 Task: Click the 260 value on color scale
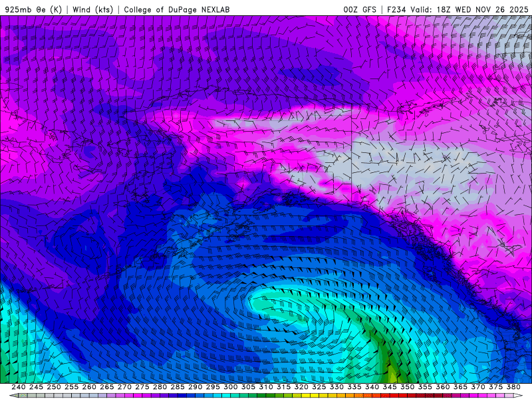(x=89, y=387)
